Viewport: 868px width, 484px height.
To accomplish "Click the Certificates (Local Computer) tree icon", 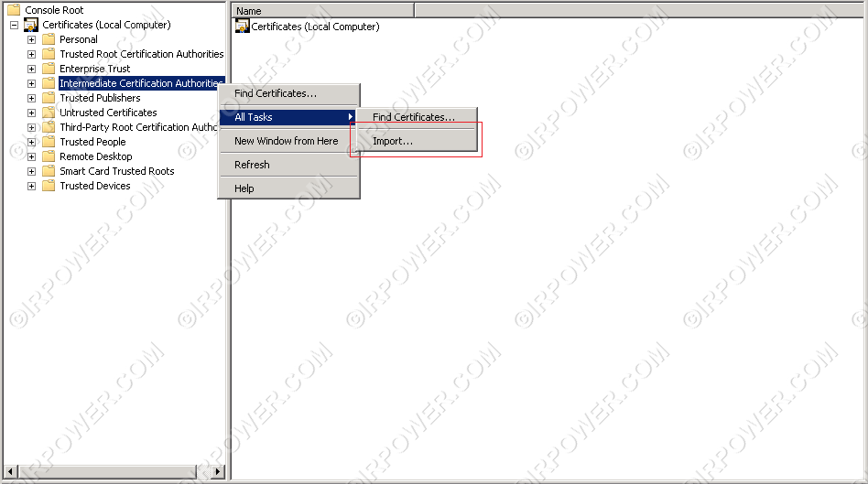I will pos(31,25).
